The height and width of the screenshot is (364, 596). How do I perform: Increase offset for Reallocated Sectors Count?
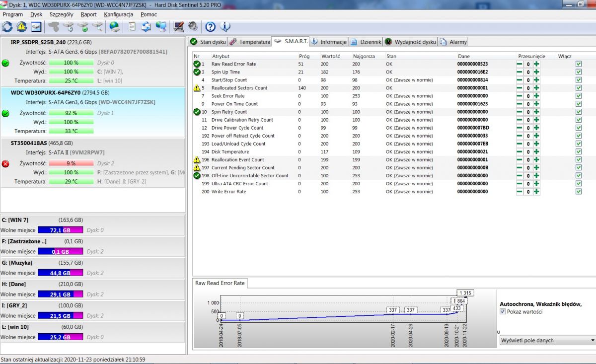click(x=537, y=88)
